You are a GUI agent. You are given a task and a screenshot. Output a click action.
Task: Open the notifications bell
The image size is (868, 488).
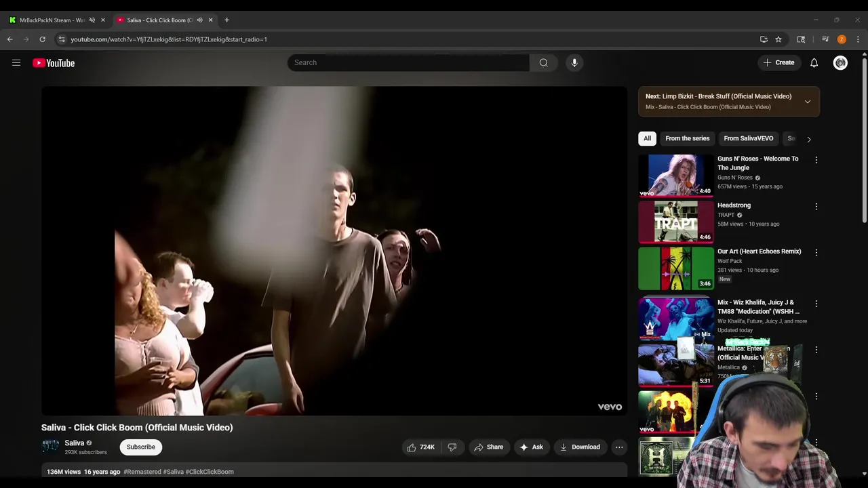(814, 62)
